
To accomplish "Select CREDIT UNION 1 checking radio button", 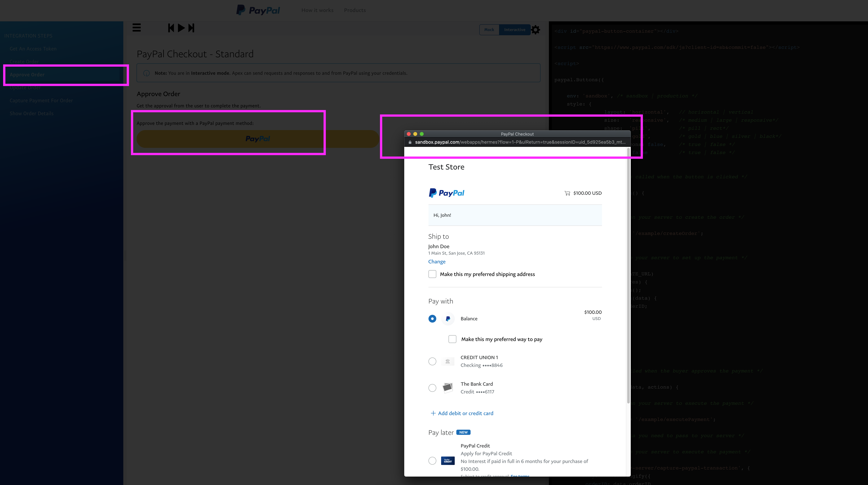I will (432, 361).
